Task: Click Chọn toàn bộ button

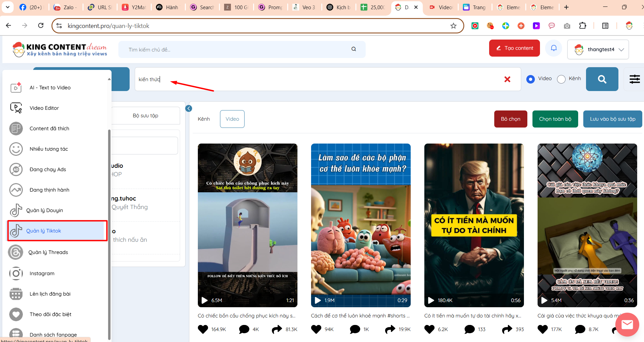Action: pyautogui.click(x=555, y=119)
